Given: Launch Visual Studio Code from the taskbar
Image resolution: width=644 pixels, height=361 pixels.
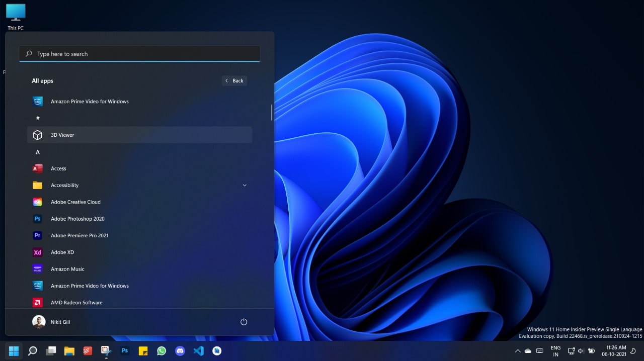Looking at the screenshot, I should point(199,350).
